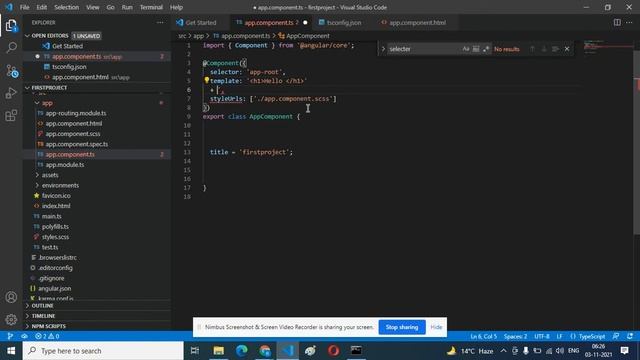Viewport: 640px width, 360px height.
Task: Open the Terminal menu
Action: (151, 7)
